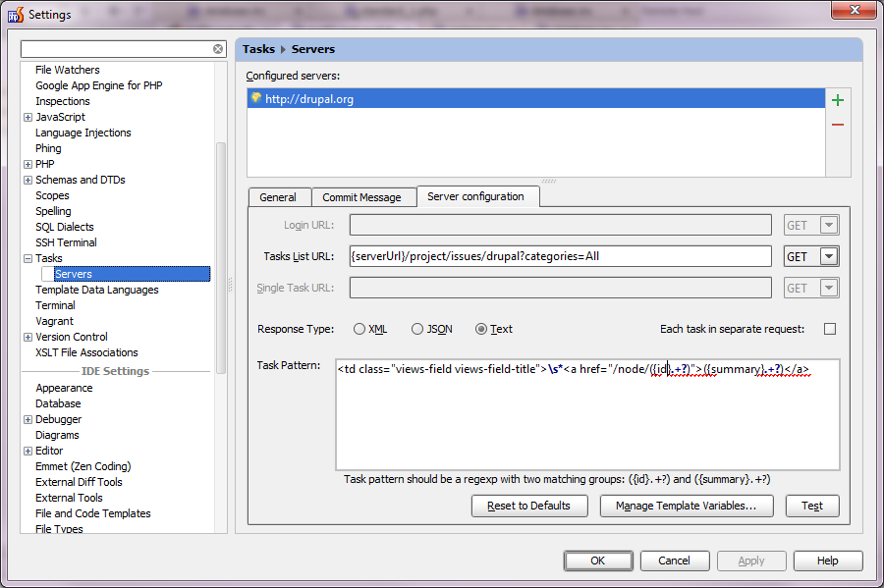Open Emmet (Zen Coding) settings
Image resolution: width=884 pixels, height=588 pixels.
pyautogui.click(x=83, y=467)
